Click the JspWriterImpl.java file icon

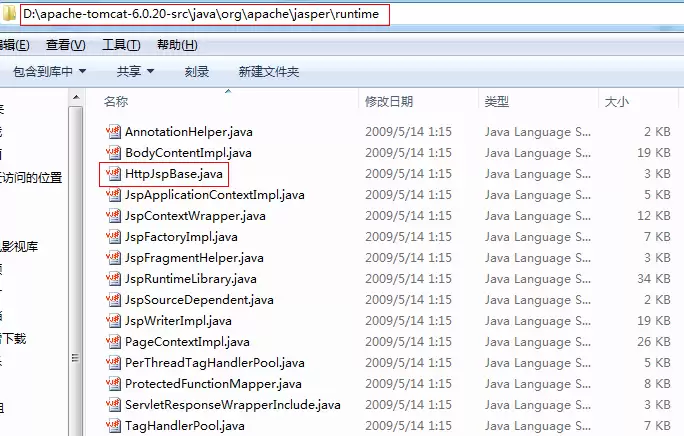click(x=113, y=321)
